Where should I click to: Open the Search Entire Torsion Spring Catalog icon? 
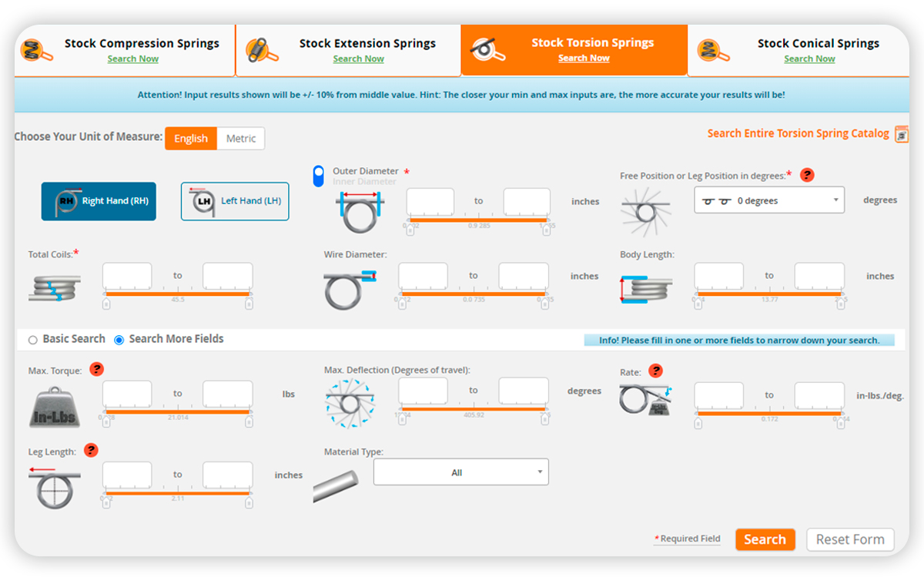click(902, 133)
